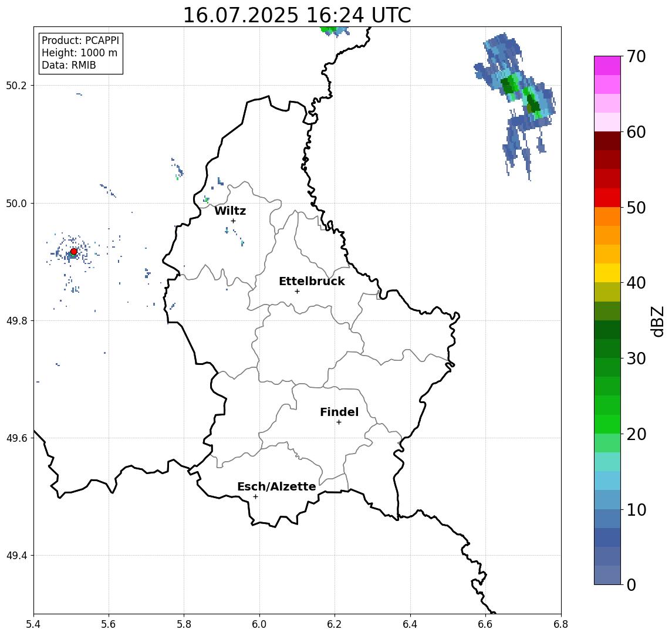
Task: Click the Product: PCAPPI text
Action: click(x=80, y=40)
